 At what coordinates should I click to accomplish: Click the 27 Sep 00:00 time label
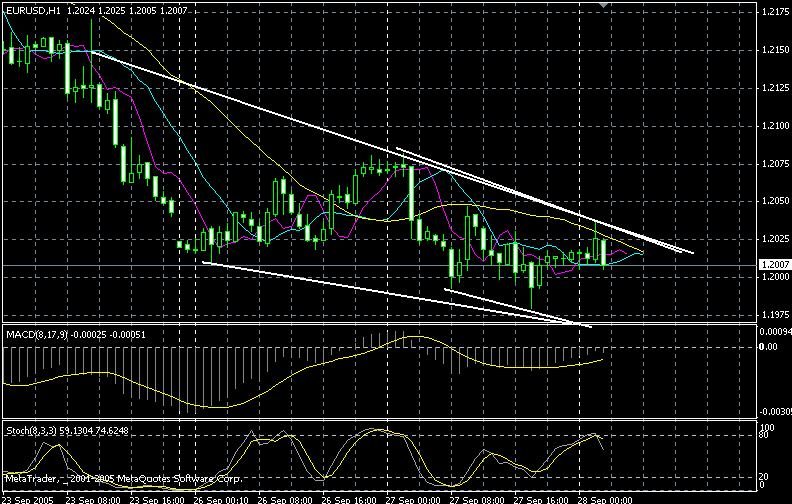point(413,500)
